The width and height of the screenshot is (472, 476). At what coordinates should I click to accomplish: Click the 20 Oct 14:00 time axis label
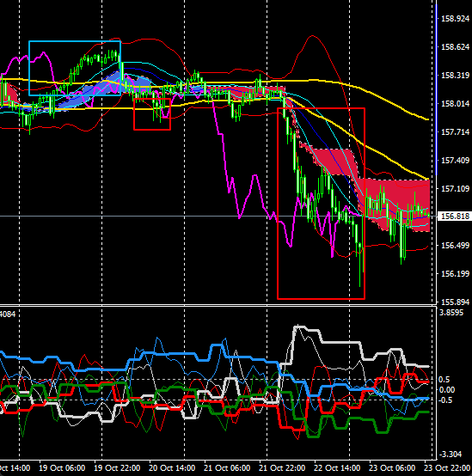172,468
